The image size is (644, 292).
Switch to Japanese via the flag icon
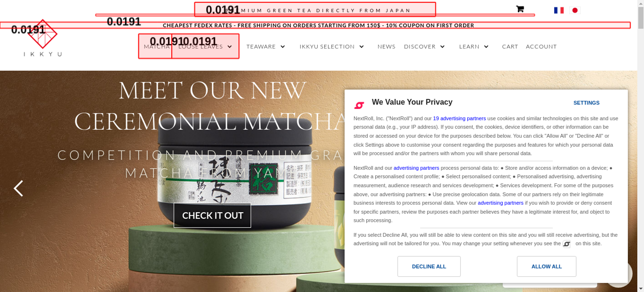pyautogui.click(x=575, y=10)
